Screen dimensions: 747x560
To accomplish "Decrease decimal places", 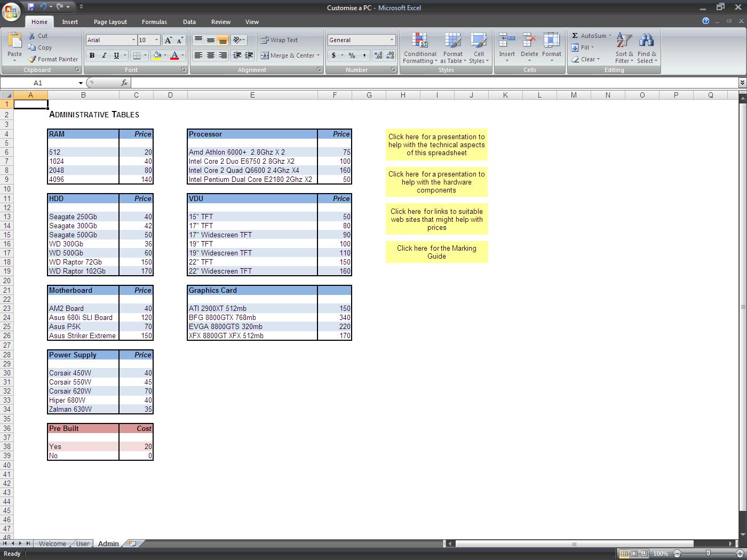I will tap(390, 55).
